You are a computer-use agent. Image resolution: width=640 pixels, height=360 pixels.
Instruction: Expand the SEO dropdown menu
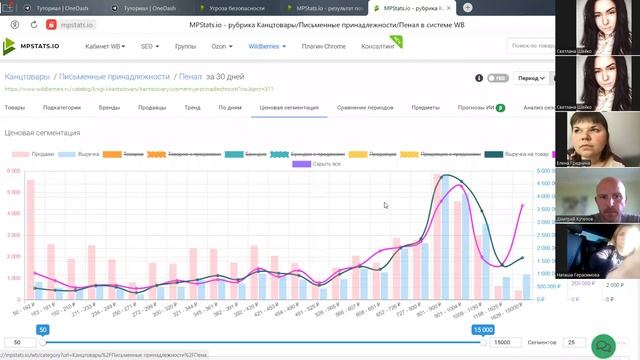pyautogui.click(x=150, y=47)
